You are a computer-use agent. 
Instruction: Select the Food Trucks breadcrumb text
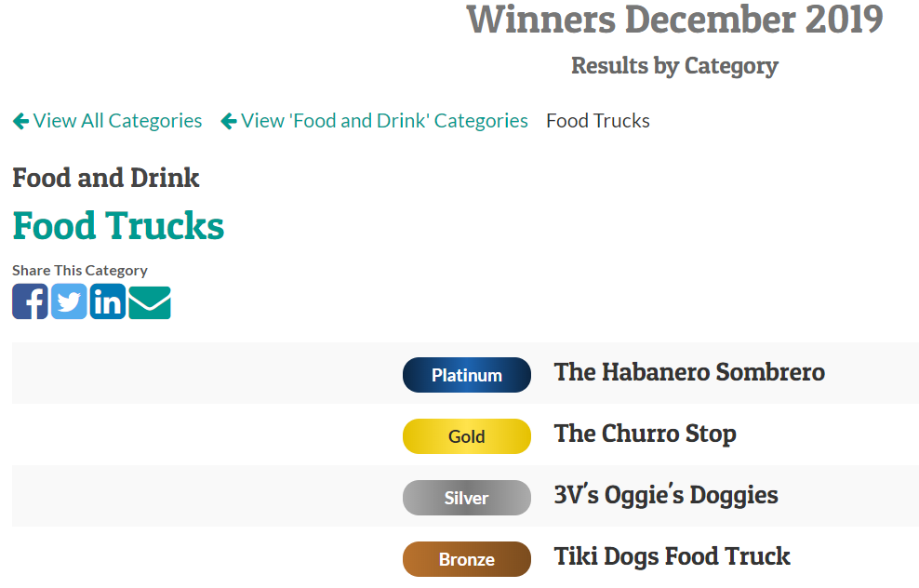click(x=598, y=121)
